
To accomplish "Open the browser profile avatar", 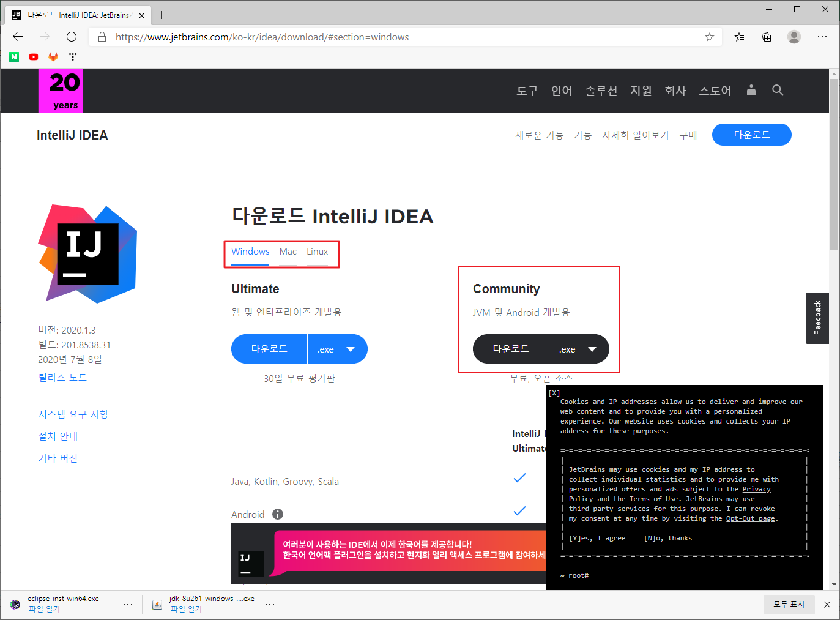I will [x=794, y=37].
